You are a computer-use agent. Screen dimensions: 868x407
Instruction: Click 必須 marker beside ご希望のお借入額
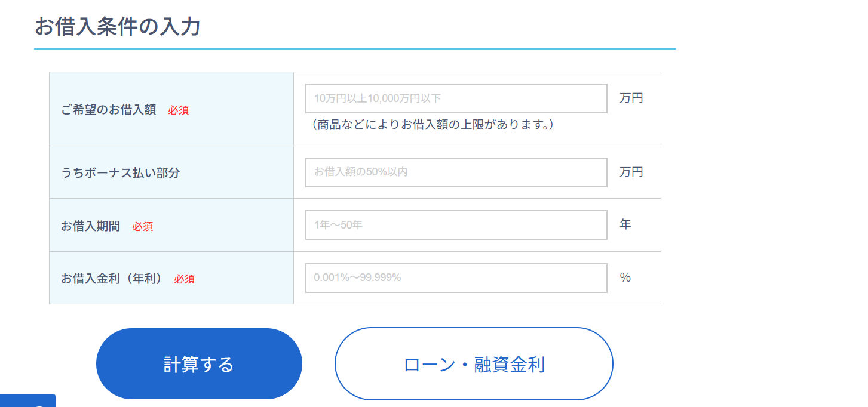pos(179,110)
